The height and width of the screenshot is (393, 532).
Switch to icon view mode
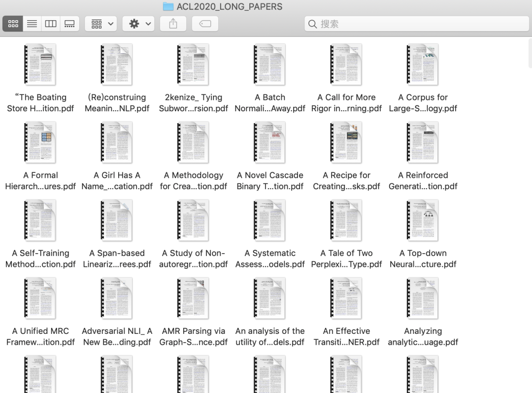[13, 24]
